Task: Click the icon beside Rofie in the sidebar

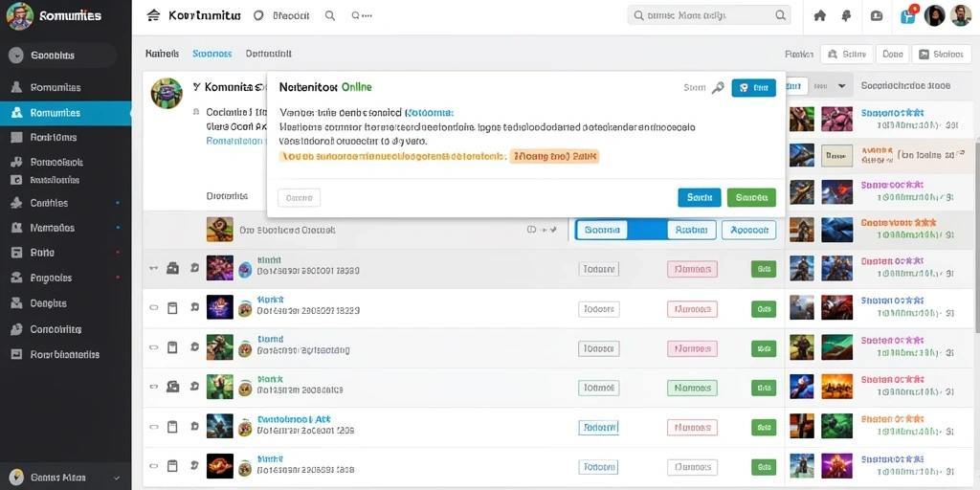Action: (x=17, y=253)
